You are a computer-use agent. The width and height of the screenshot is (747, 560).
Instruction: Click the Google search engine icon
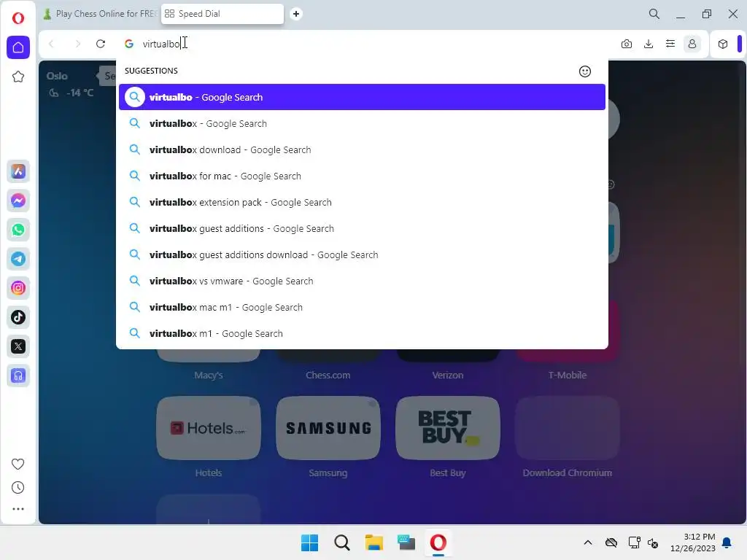128,44
